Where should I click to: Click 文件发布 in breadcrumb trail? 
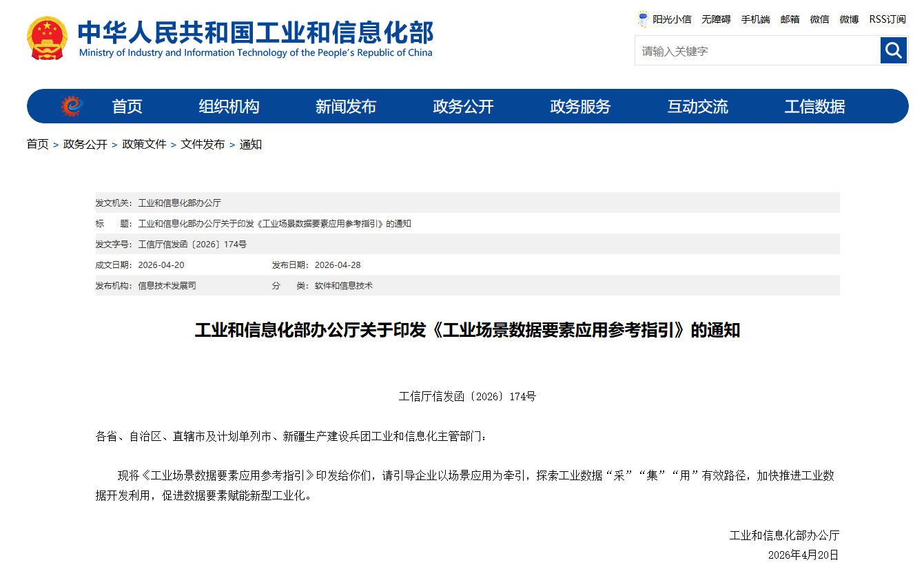point(203,145)
